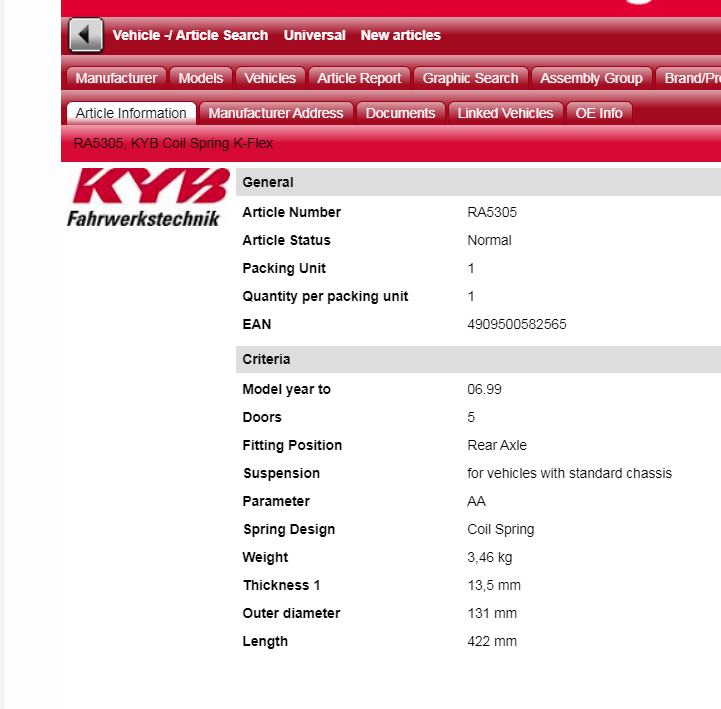Click the KYB Fahrwerkstechnik logo
This screenshot has height=709, width=721.
(148, 198)
